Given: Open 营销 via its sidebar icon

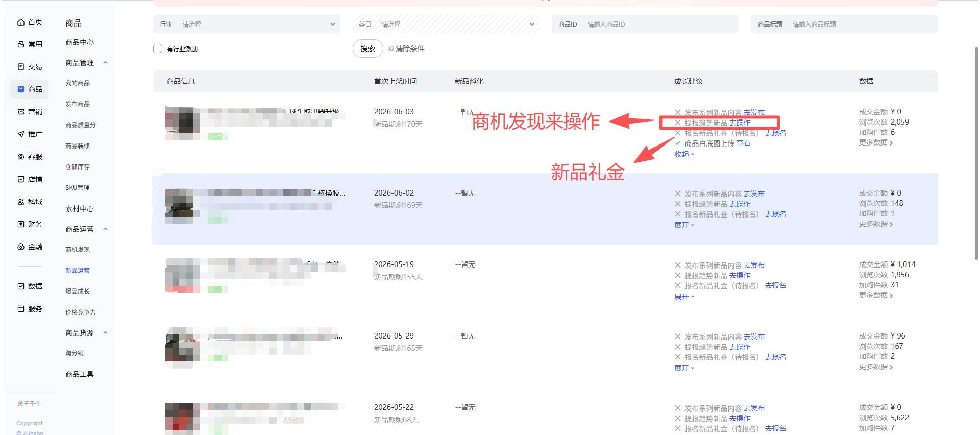Looking at the screenshot, I should point(21,112).
